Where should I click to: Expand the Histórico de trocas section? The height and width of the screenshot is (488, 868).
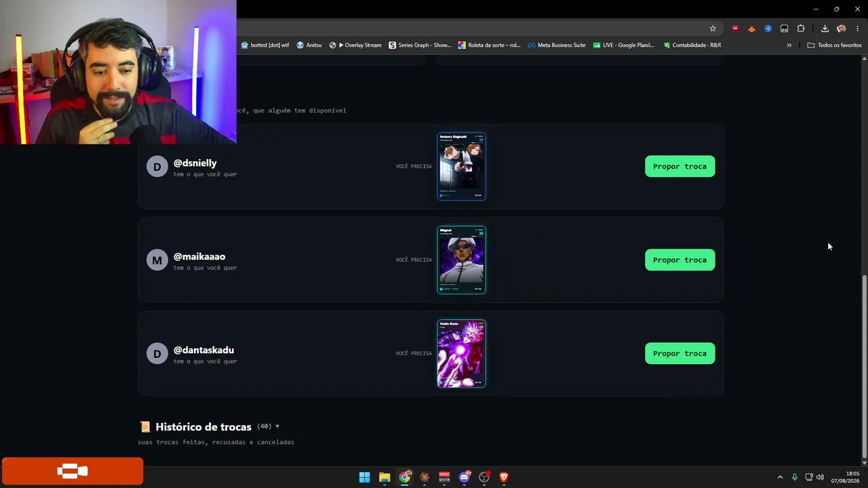[209, 426]
